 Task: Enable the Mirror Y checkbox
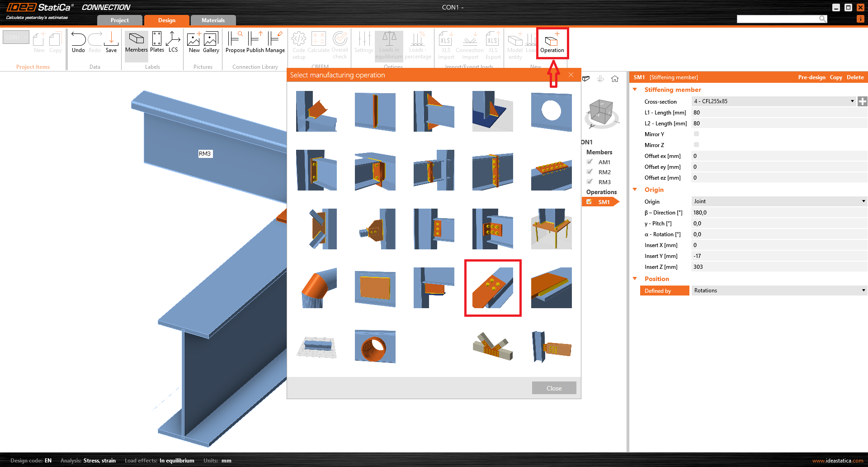[696, 134]
